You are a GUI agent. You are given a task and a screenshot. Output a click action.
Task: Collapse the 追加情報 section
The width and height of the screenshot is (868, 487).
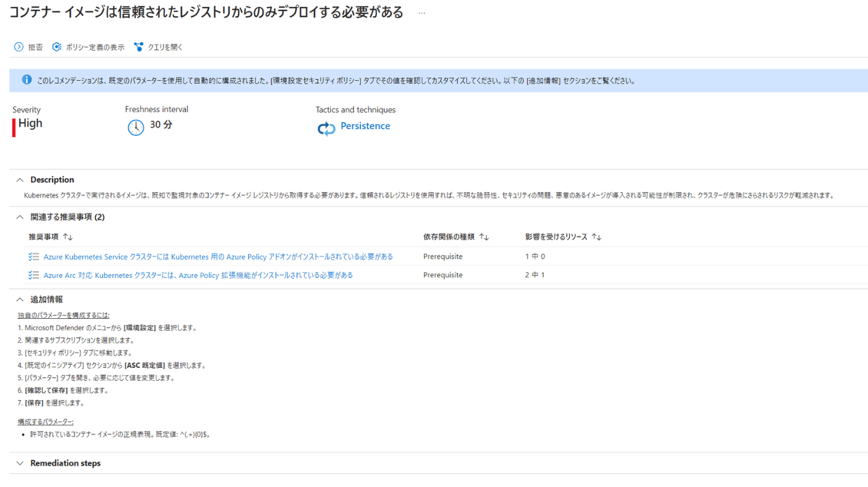click(x=19, y=300)
